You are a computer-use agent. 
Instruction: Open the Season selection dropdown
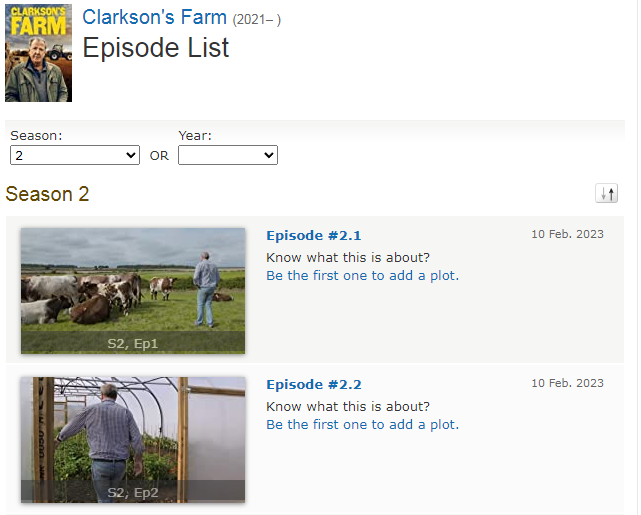tap(75, 155)
